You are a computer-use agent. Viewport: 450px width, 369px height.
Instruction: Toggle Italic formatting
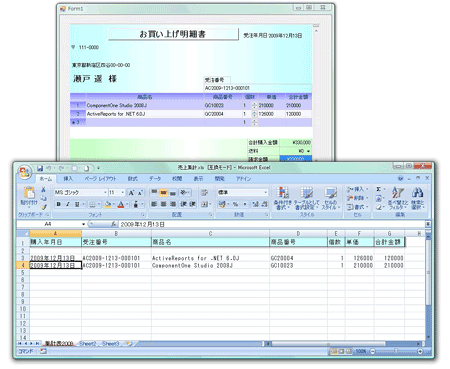pyautogui.click(x=68, y=204)
